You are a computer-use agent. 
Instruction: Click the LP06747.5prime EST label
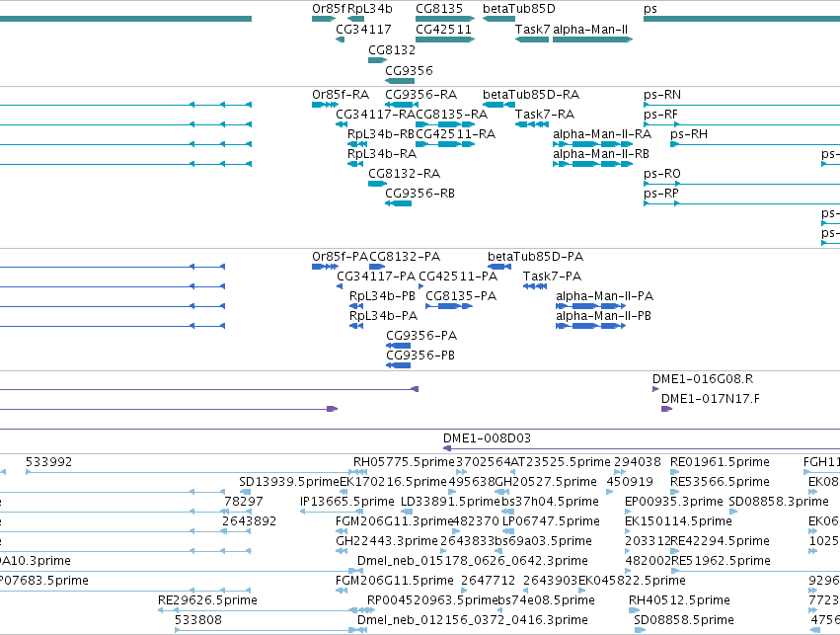[x=551, y=520]
